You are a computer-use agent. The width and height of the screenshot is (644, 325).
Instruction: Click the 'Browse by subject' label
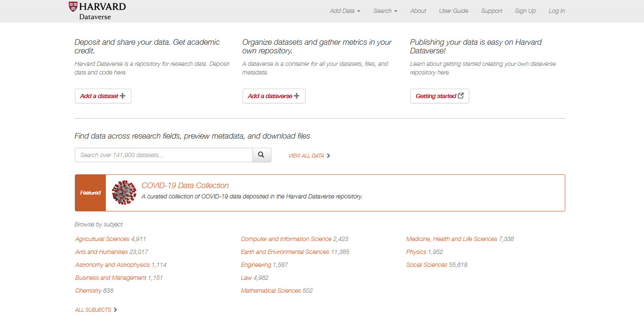click(x=99, y=224)
